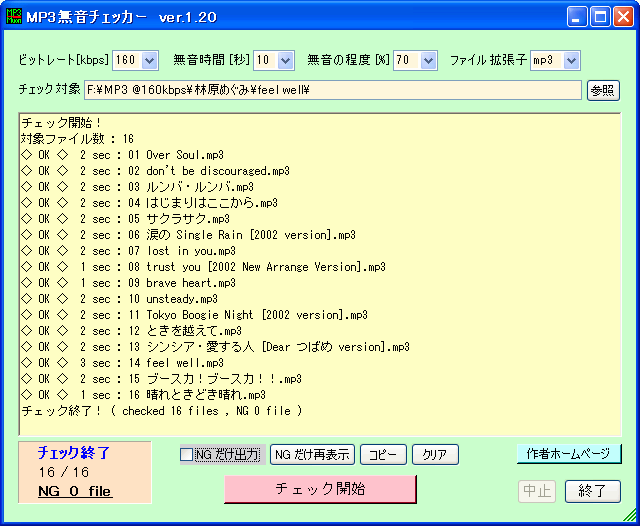The height and width of the screenshot is (526, 640).
Task: Click the '無音の程度 [%]' label
Action: [348, 60]
